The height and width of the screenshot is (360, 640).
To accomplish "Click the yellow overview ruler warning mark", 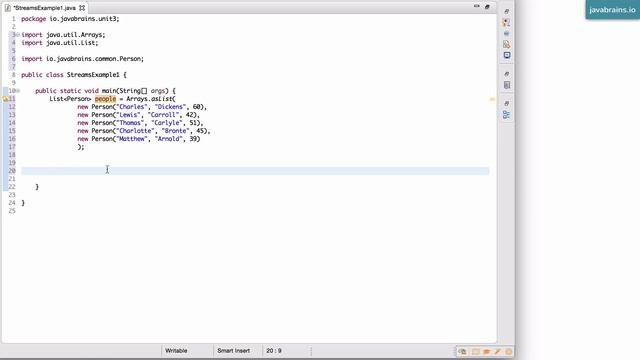I will click(492, 99).
